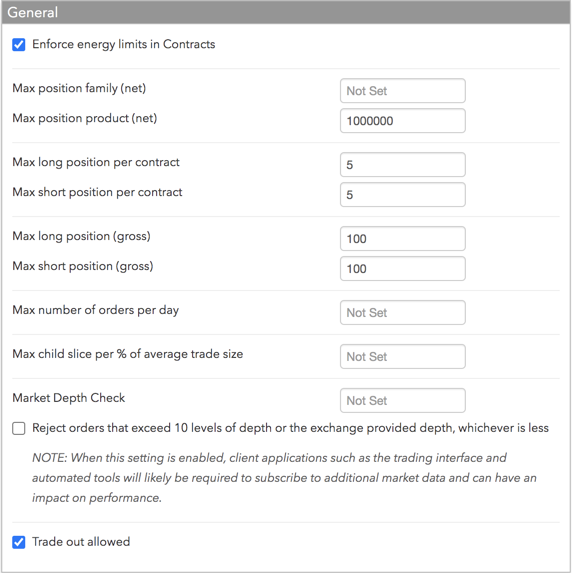
Task: Click the Max number of orders label
Action: [x=96, y=310]
